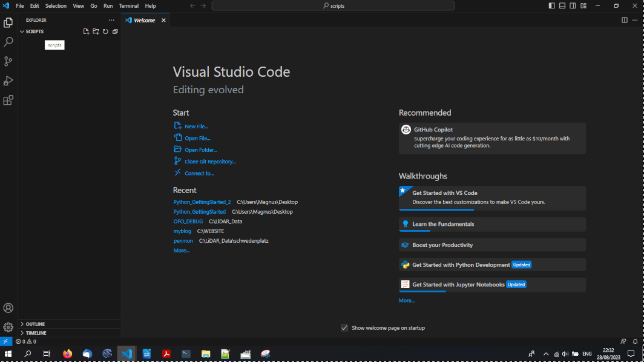The height and width of the screenshot is (362, 644).
Task: Open the Boost your Productivity walkthrough
Action: click(x=492, y=245)
